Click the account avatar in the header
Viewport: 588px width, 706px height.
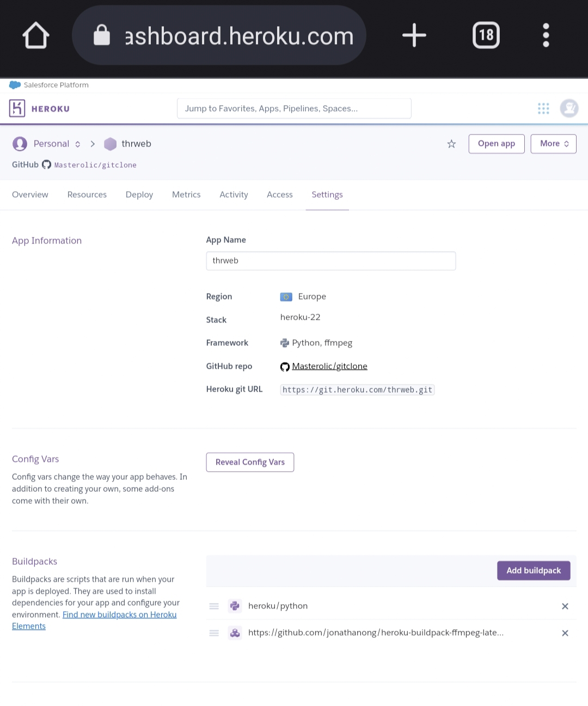click(569, 108)
